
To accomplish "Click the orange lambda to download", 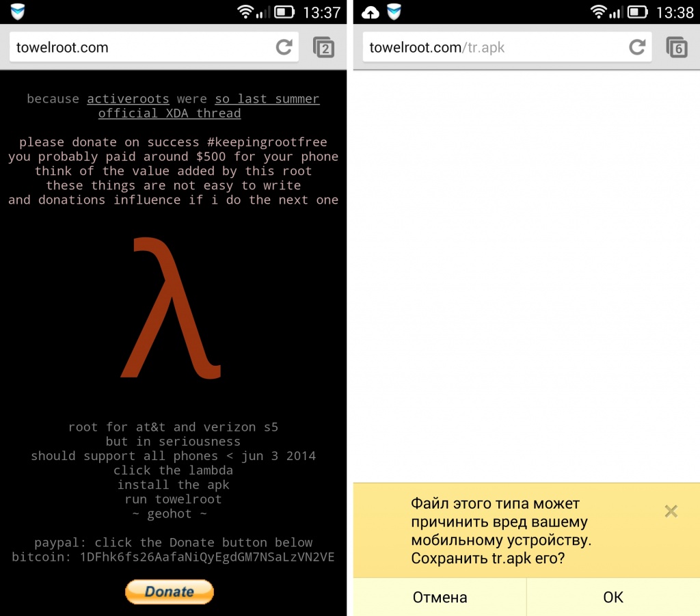I will tap(171, 308).
